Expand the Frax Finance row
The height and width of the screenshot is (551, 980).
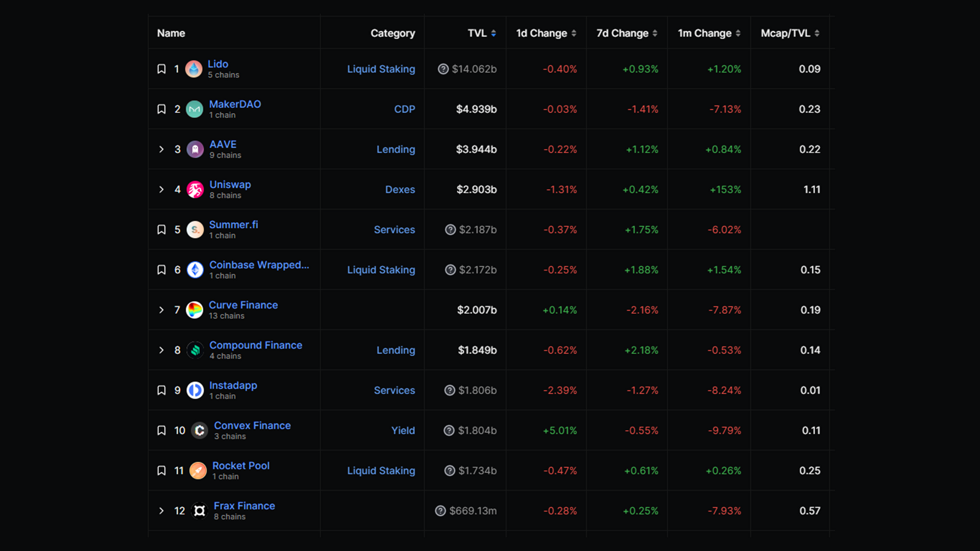[x=161, y=511]
